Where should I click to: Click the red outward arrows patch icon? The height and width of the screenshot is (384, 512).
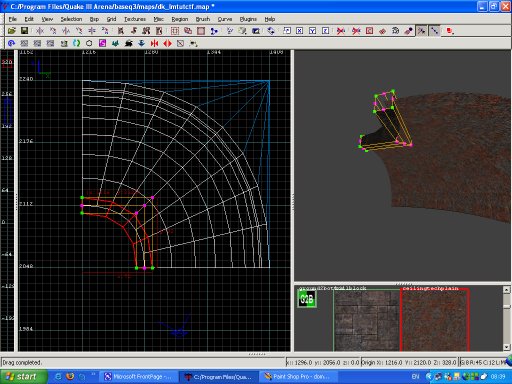click(167, 43)
